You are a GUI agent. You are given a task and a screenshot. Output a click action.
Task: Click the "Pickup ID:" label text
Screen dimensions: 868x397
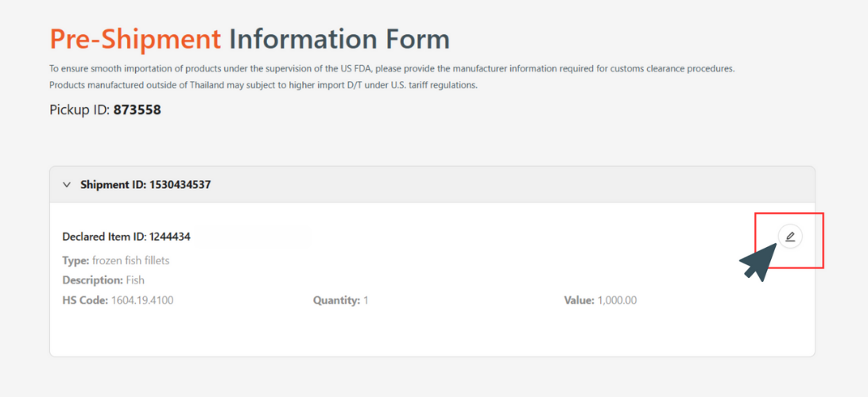(79, 110)
